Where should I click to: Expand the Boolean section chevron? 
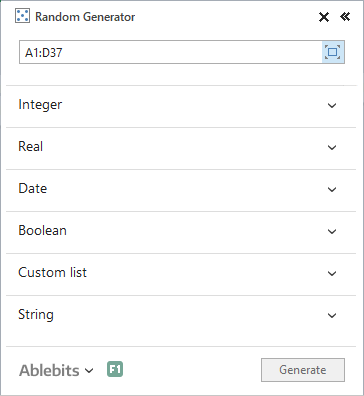(332, 232)
